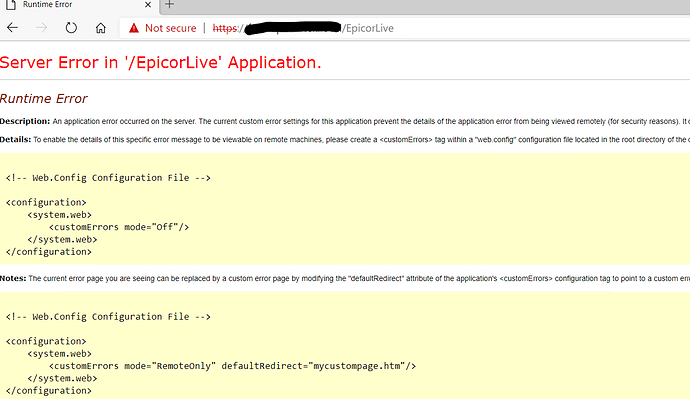
Task: Click the red Server Error in '/EpicorLive' heading
Action: (161, 62)
